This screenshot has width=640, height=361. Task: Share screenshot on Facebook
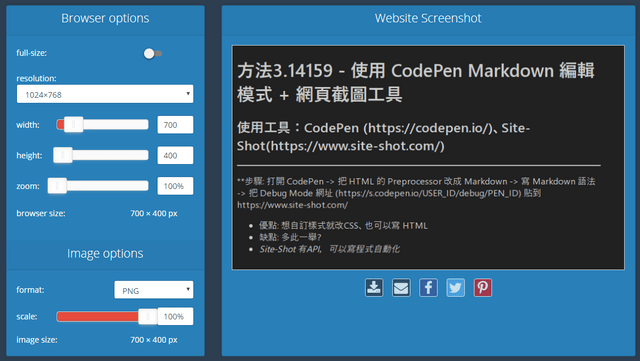coord(428,288)
